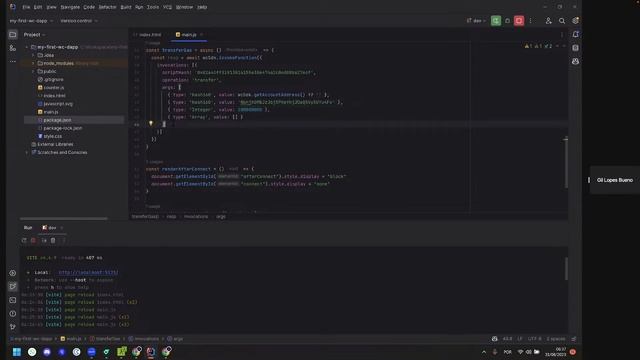Open the Services tool window icon

(13, 273)
